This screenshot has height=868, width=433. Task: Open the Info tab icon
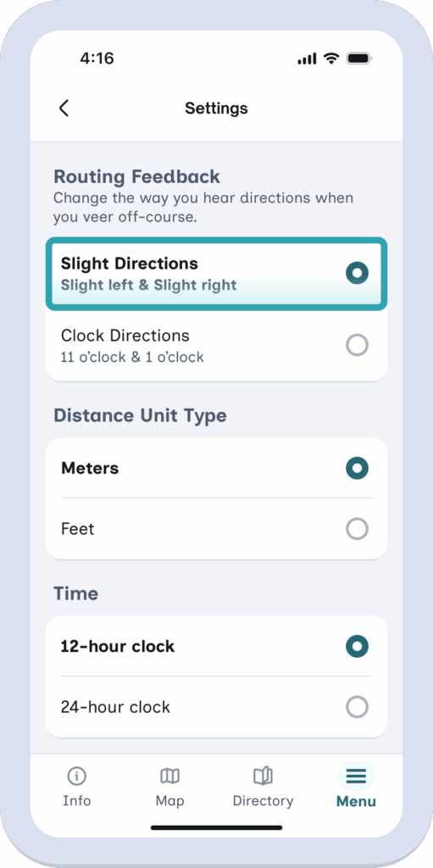[x=76, y=776]
